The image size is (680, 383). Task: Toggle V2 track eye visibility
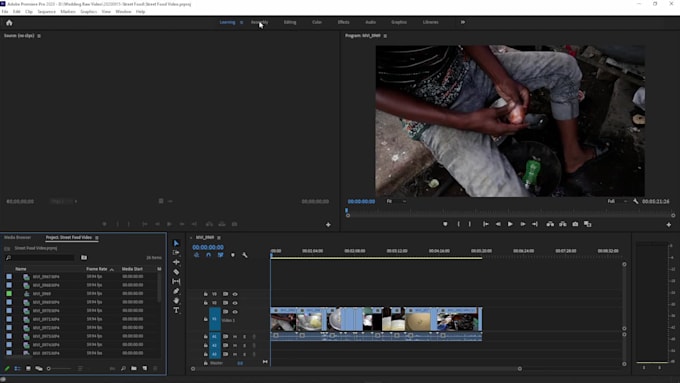point(235,303)
